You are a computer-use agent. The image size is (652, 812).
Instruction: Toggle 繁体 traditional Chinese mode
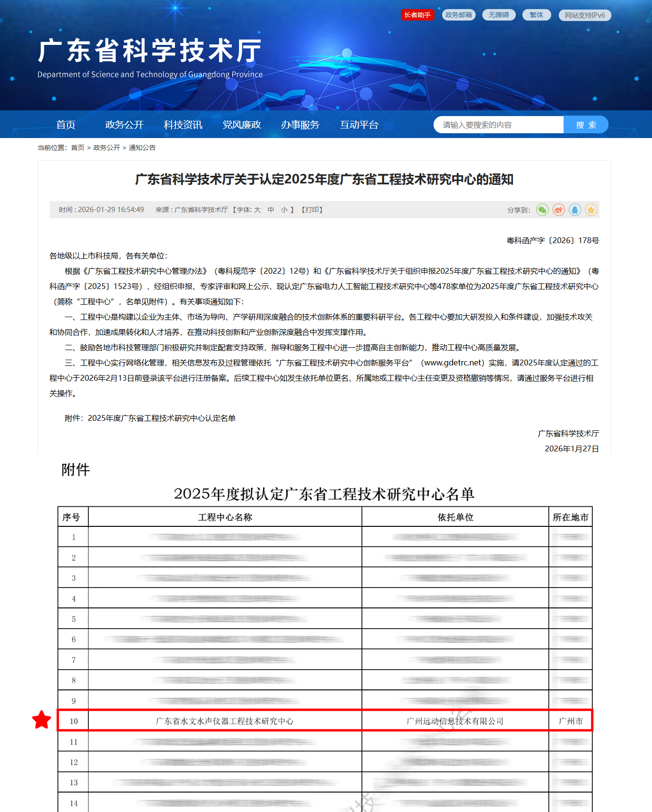click(536, 15)
